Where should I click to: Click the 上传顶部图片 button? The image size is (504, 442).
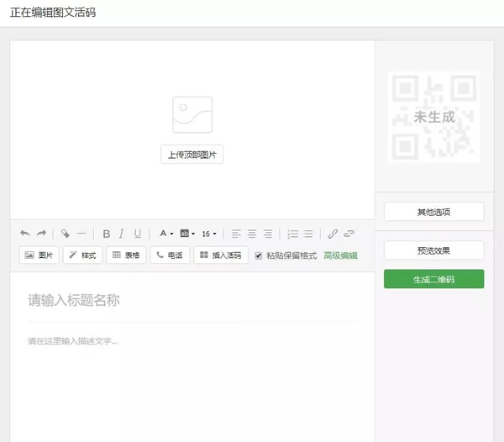coord(192,155)
